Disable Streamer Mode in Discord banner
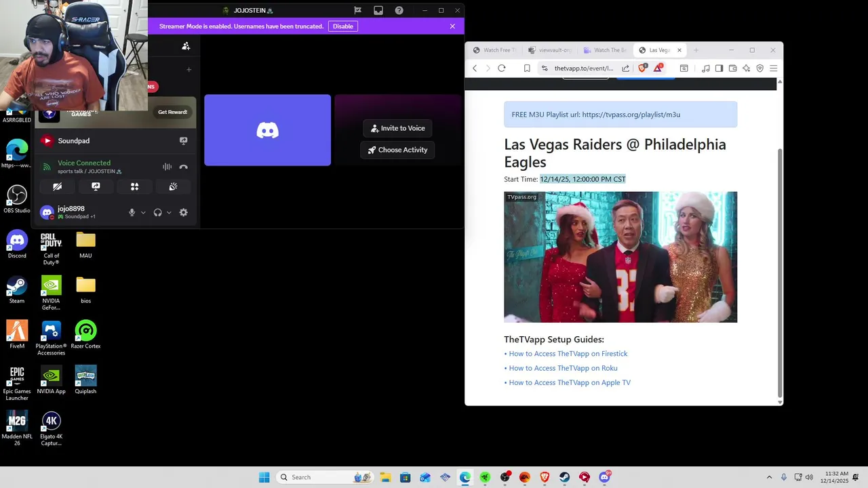The width and height of the screenshot is (868, 488). click(x=342, y=26)
